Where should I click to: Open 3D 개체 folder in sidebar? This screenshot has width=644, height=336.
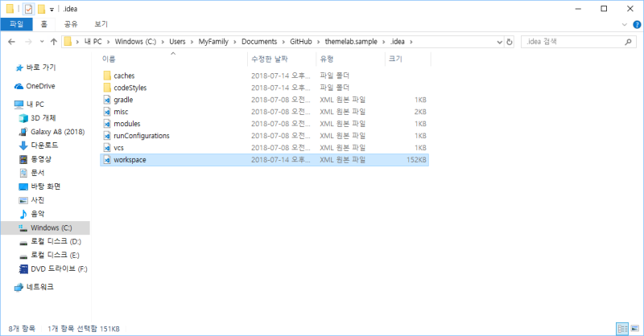pyautogui.click(x=43, y=118)
